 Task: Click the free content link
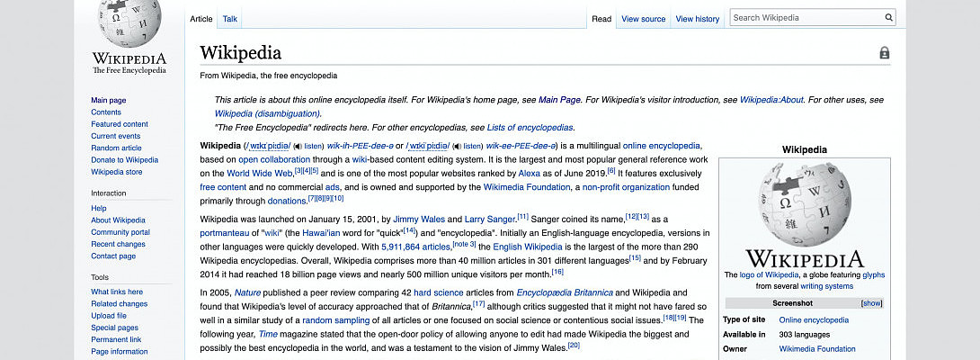coord(223,187)
